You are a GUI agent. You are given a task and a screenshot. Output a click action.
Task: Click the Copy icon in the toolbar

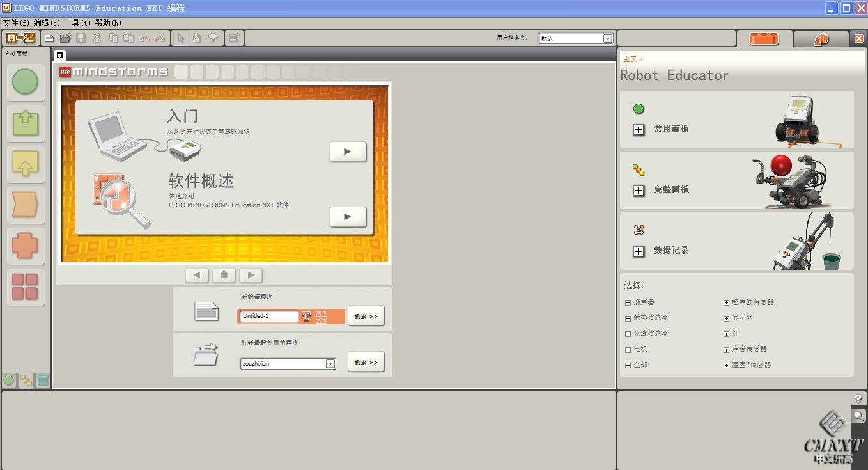pos(113,38)
